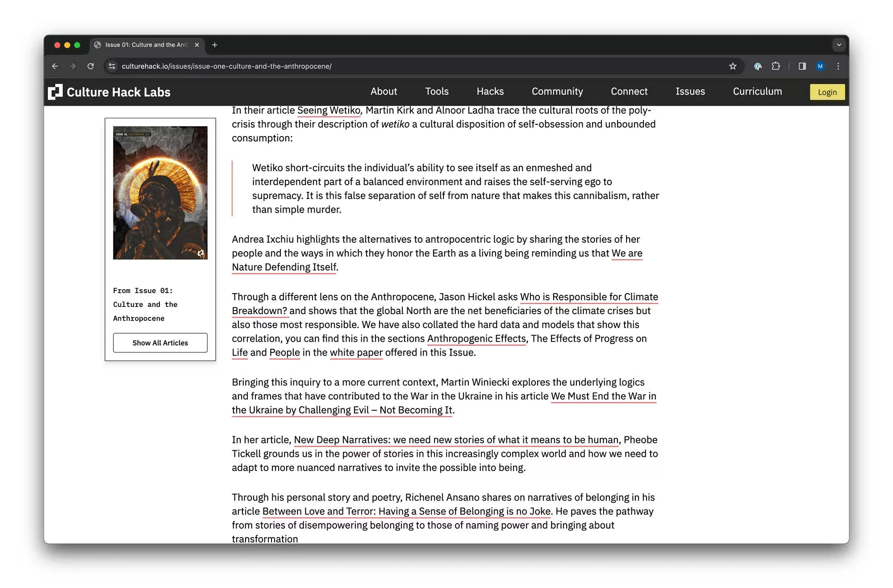Open the browser extensions puzzle icon
893x588 pixels.
pos(776,66)
